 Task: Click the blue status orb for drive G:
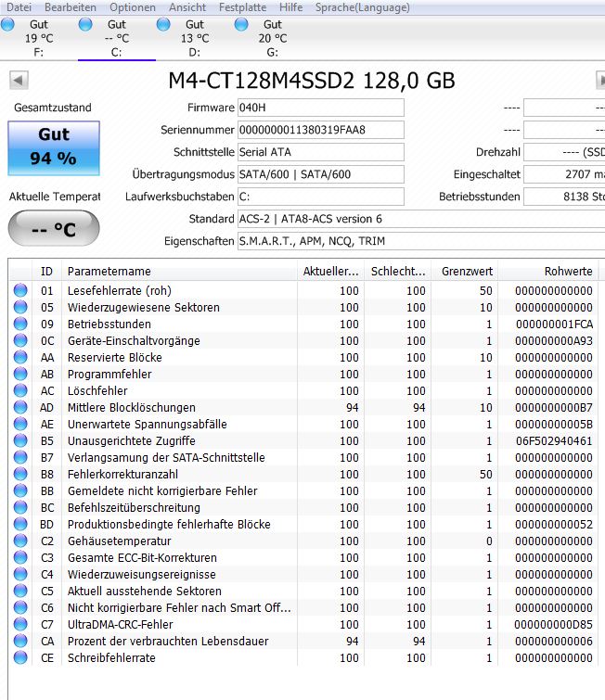click(x=241, y=24)
